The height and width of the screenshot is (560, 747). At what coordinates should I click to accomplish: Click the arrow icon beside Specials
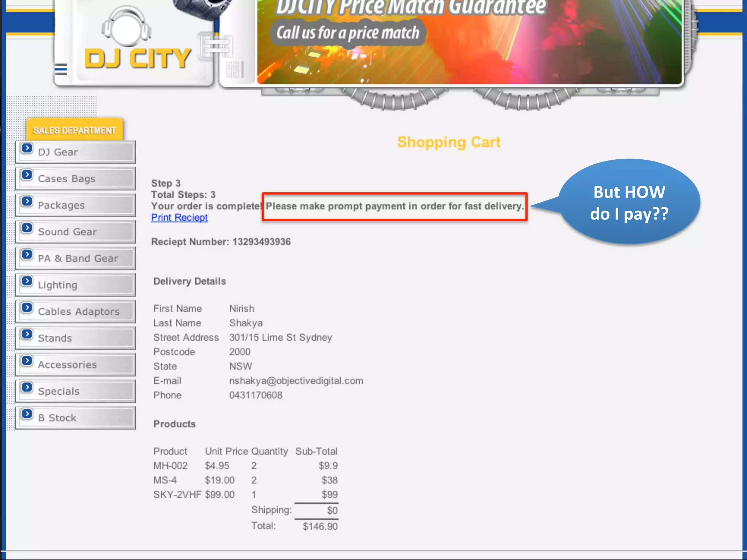27,387
